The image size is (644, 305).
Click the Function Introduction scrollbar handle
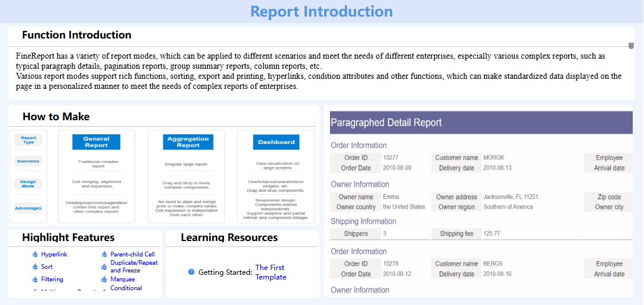[632, 45]
